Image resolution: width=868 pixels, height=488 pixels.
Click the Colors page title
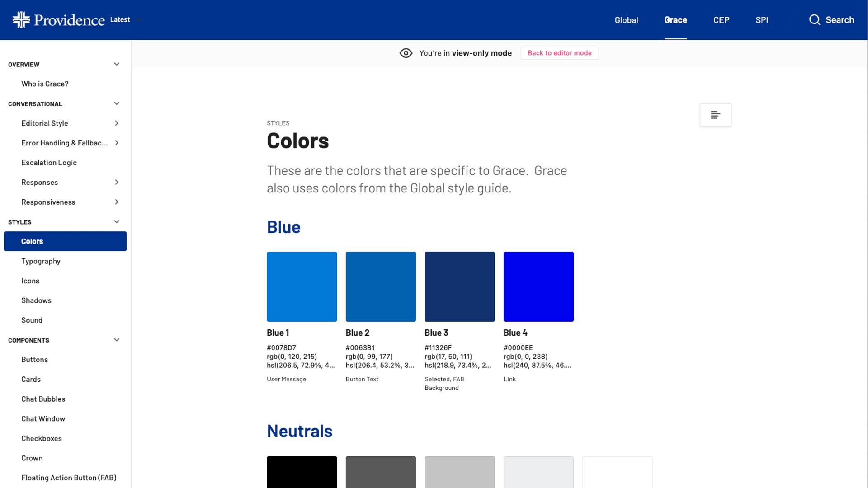tap(297, 141)
